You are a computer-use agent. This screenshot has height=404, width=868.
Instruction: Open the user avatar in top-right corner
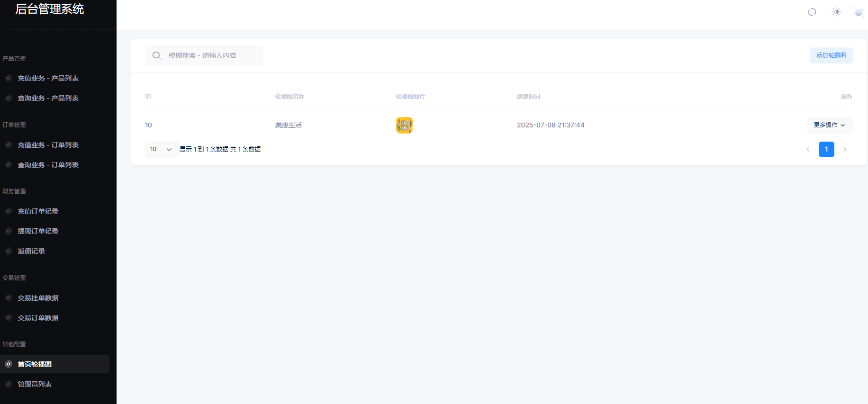858,12
